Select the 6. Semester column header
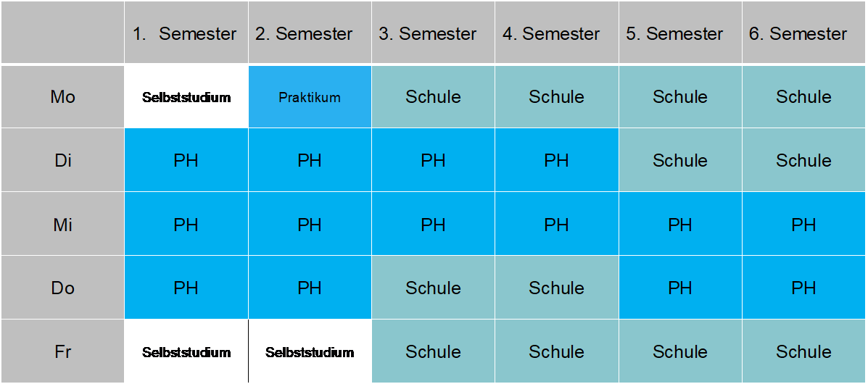Viewport: 868px width, 384px height. click(803, 33)
